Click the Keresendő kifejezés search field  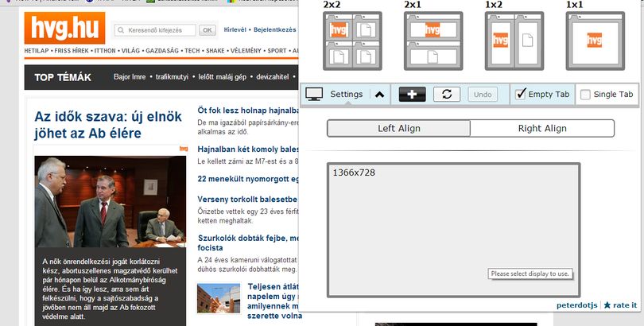(155, 30)
